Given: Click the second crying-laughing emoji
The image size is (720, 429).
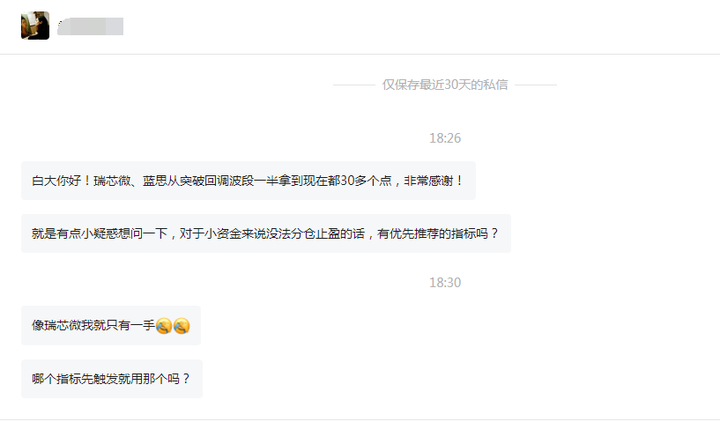Looking at the screenshot, I should tap(181, 326).
